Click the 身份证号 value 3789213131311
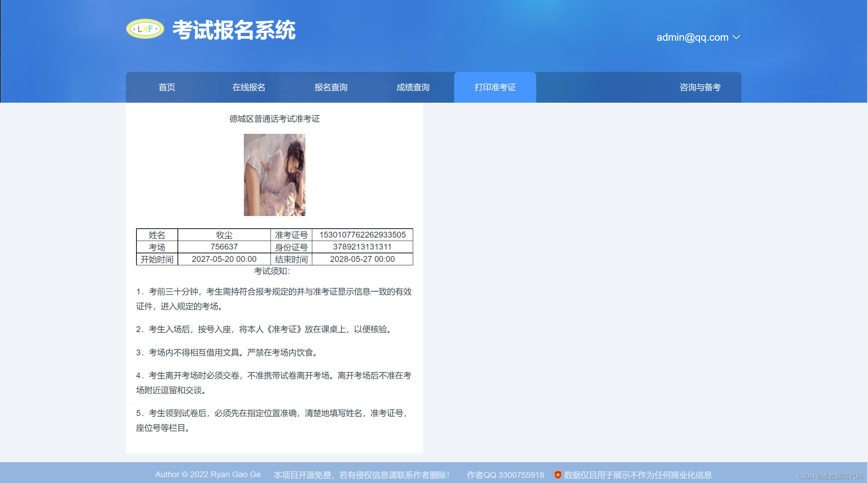Viewport: 868px width, 483px height. 362,247
